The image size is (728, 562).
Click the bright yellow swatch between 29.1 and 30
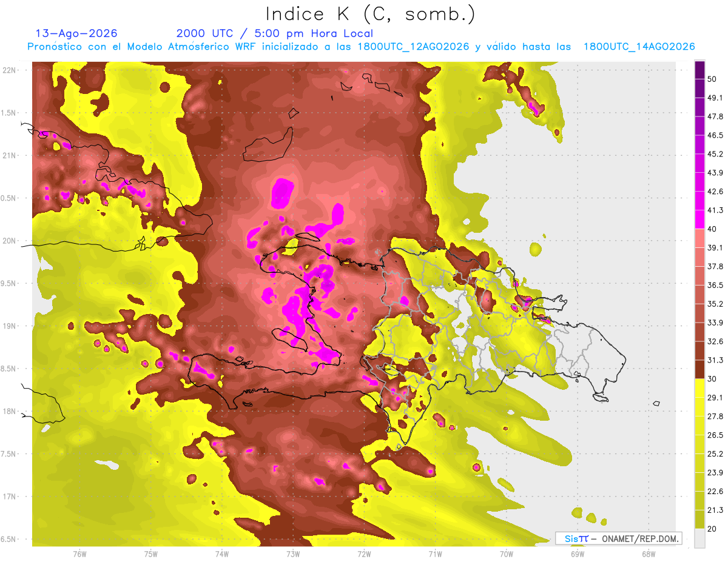[x=700, y=388]
